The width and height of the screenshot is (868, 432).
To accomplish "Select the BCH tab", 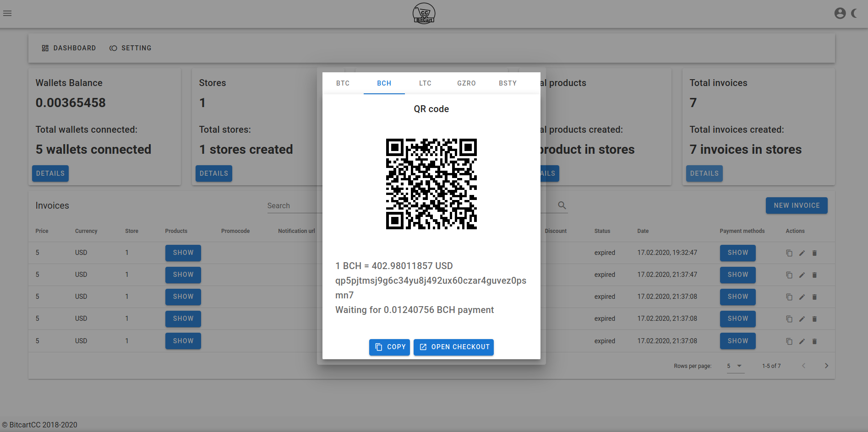I will pyautogui.click(x=384, y=83).
